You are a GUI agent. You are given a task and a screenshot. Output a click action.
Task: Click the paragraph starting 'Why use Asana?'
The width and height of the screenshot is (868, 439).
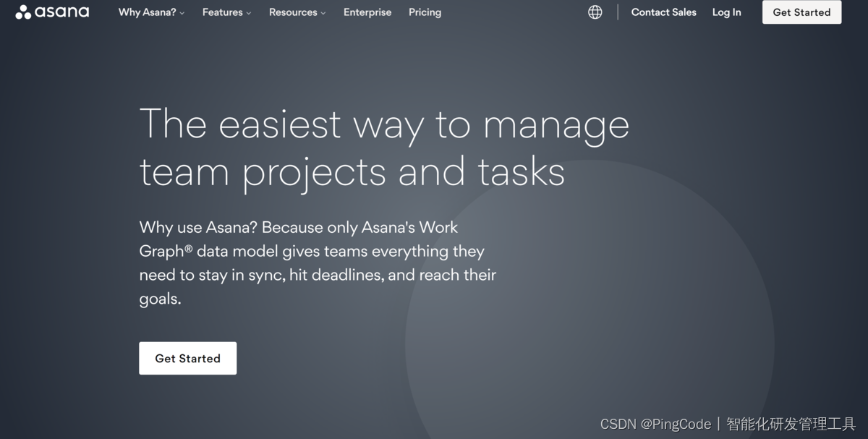click(x=318, y=263)
